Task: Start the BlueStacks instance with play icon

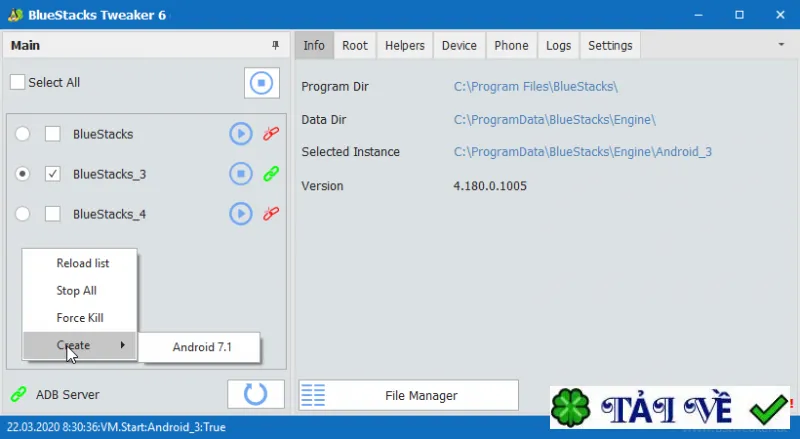Action: (x=240, y=134)
